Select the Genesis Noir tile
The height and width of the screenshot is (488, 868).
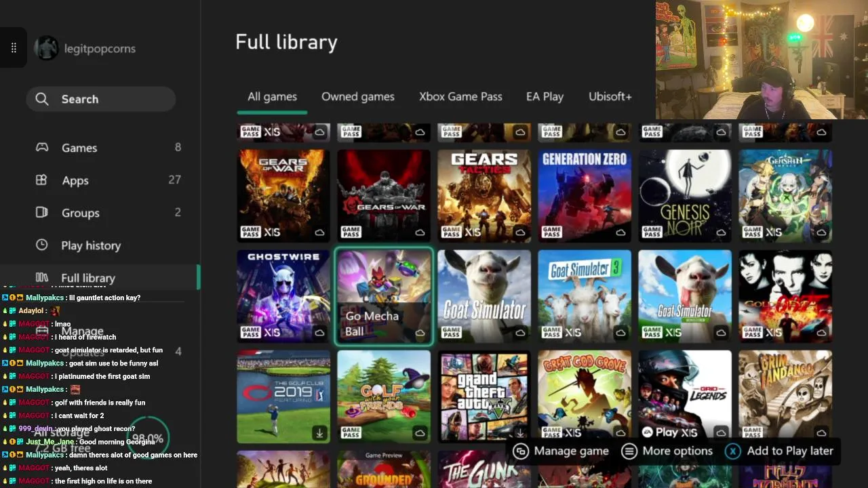(685, 195)
